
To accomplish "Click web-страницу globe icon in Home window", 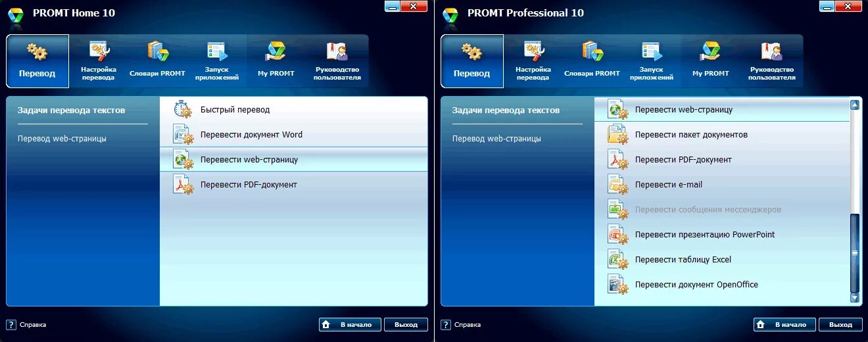I will click(x=183, y=160).
